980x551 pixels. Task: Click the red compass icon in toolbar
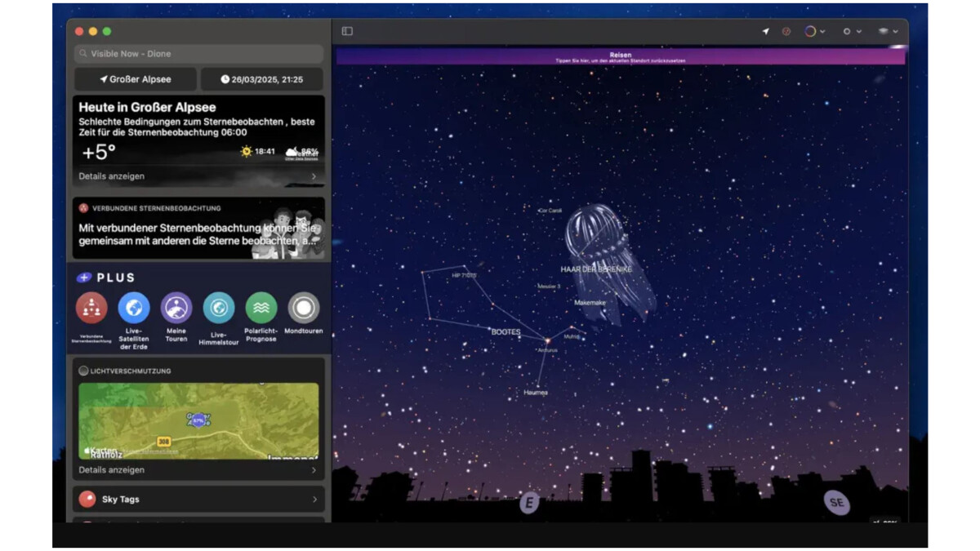tap(786, 32)
